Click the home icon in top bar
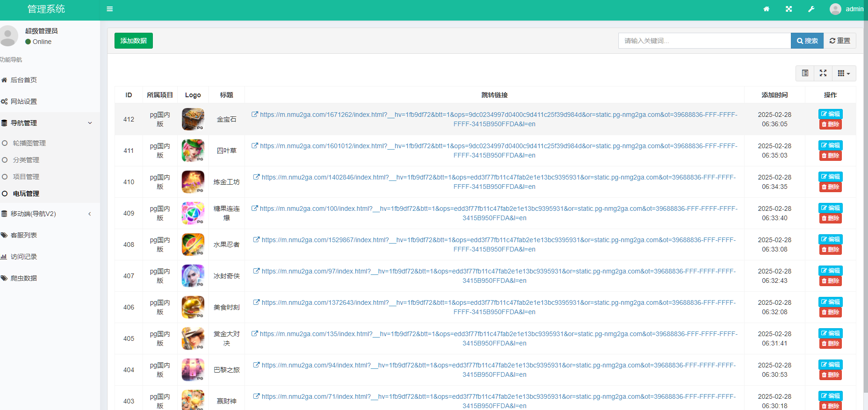Image resolution: width=868 pixels, height=410 pixels. (x=766, y=9)
